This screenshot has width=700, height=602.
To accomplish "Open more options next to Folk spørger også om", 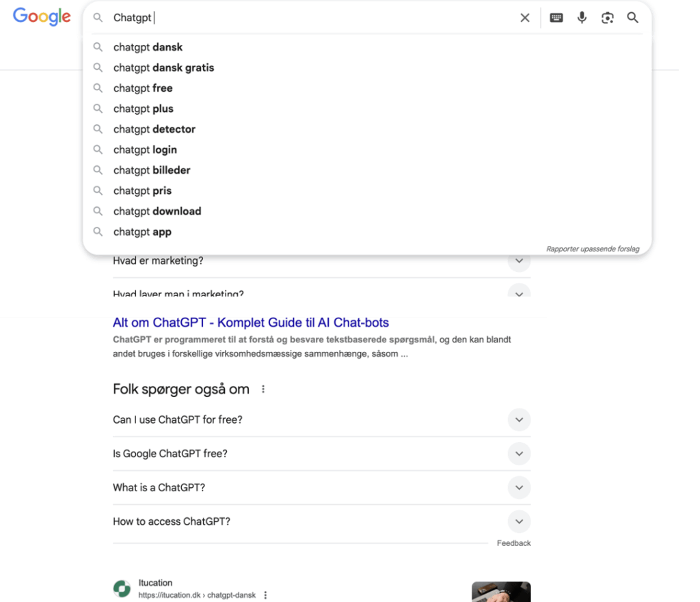I will (263, 389).
